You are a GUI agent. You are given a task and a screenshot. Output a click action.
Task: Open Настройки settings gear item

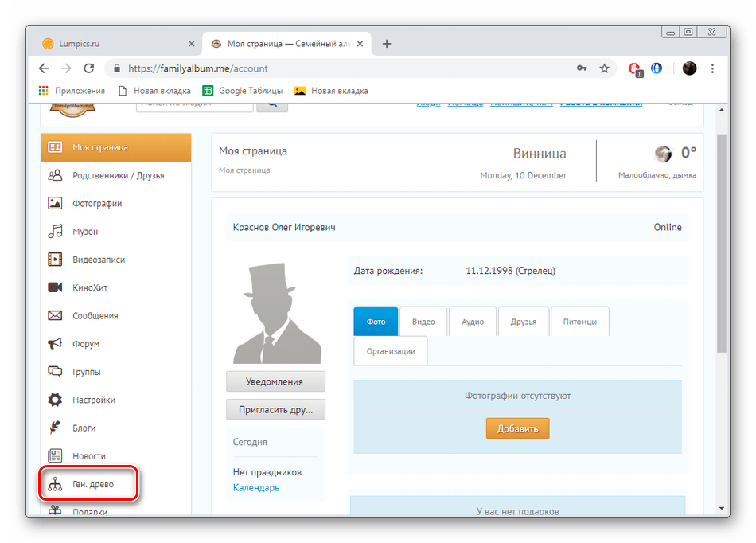click(115, 400)
